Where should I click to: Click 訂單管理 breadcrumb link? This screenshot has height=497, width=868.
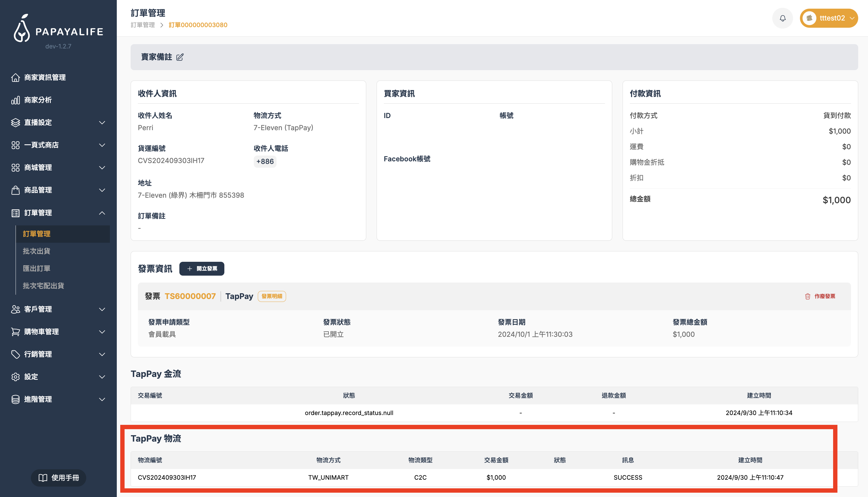[x=142, y=25]
